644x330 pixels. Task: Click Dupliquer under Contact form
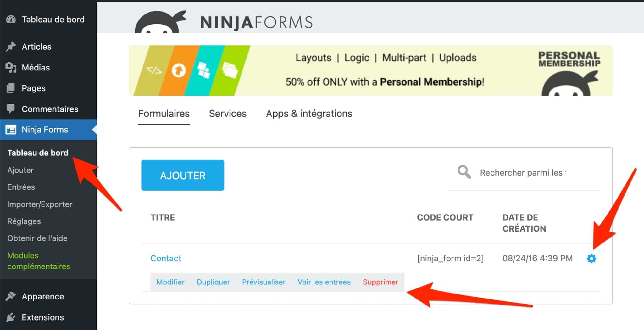(x=213, y=282)
